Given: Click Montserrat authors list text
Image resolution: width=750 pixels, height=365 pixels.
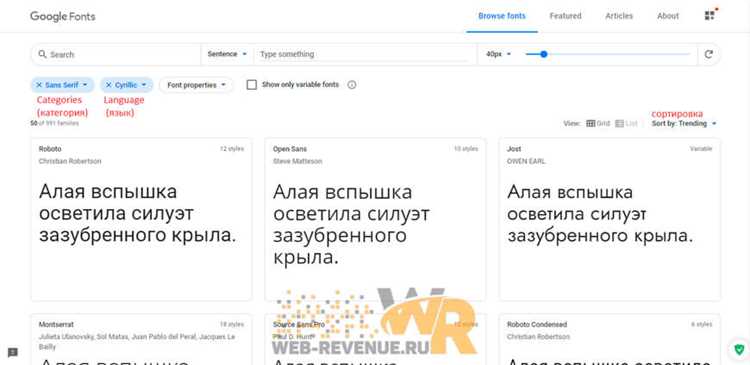Looking at the screenshot, I should (x=137, y=342).
